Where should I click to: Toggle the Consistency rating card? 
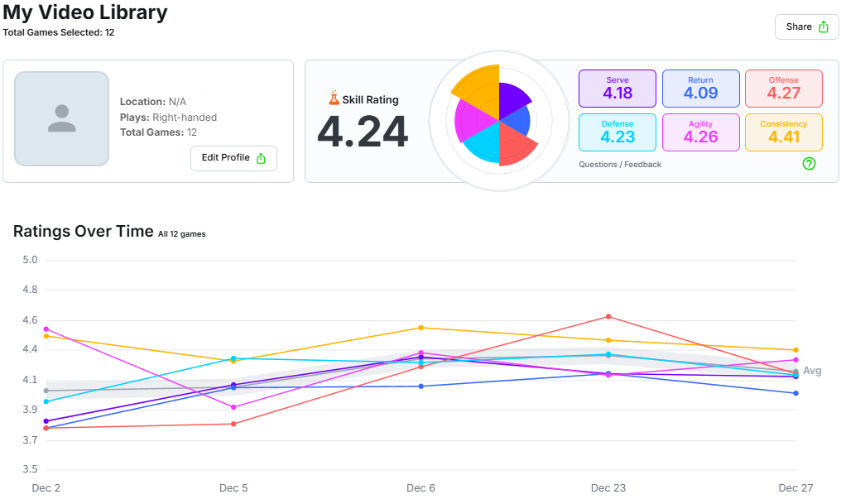click(783, 132)
